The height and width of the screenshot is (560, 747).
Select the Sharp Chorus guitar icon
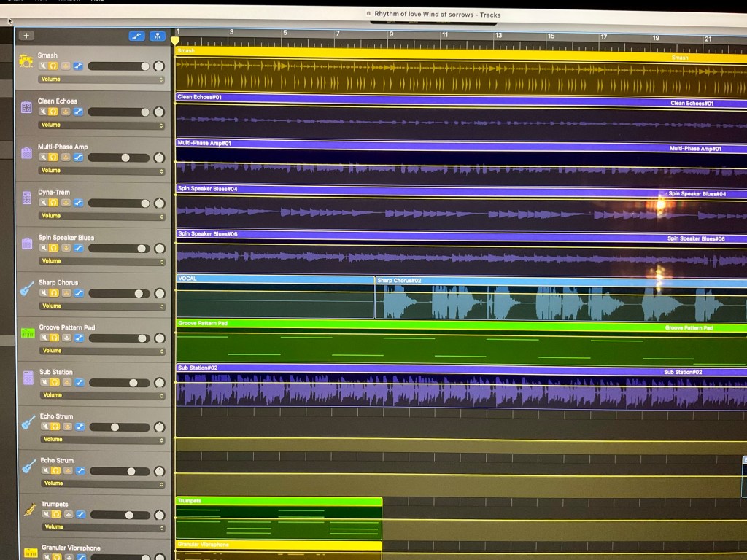[27, 288]
